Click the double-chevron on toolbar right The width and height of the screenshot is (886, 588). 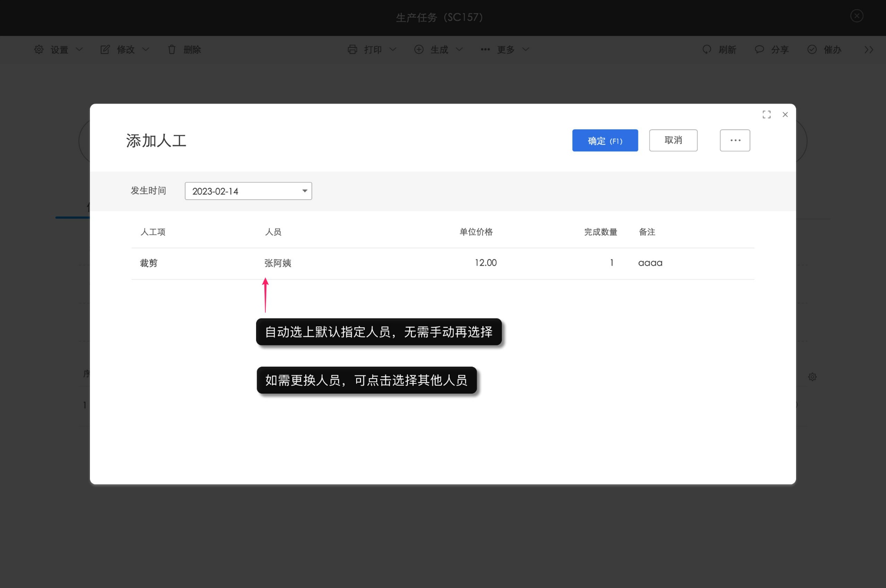[869, 50]
